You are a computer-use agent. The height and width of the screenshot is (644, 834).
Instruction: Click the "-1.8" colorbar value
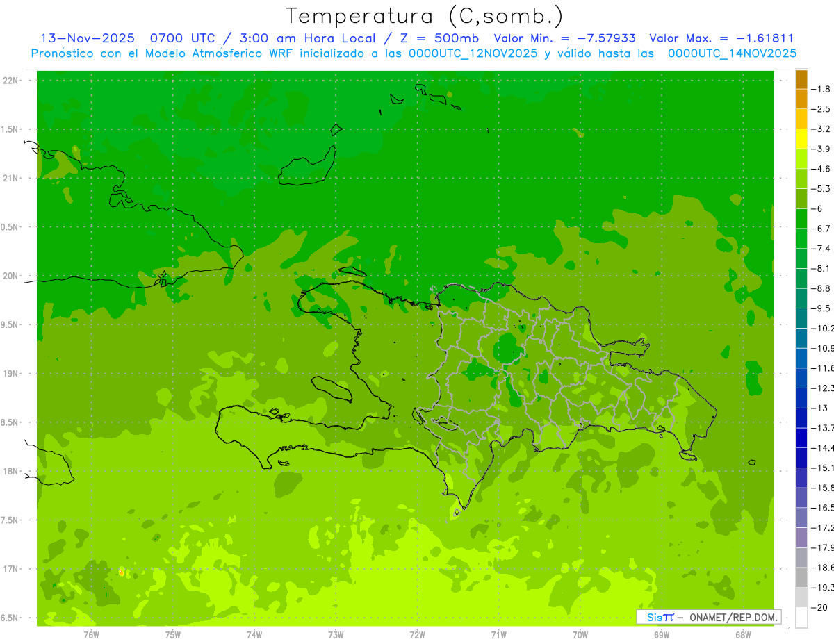(x=821, y=89)
